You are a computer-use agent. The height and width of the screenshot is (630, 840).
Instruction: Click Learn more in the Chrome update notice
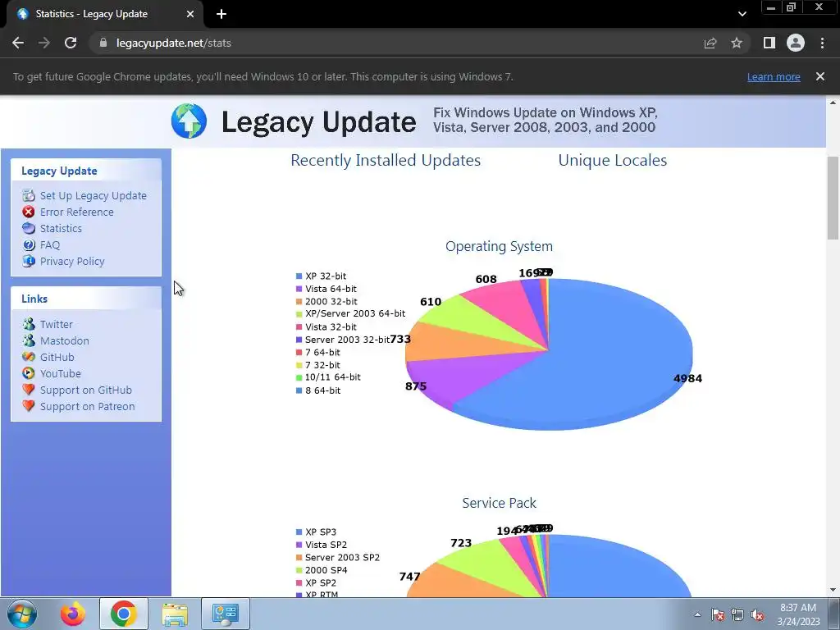[x=774, y=76]
